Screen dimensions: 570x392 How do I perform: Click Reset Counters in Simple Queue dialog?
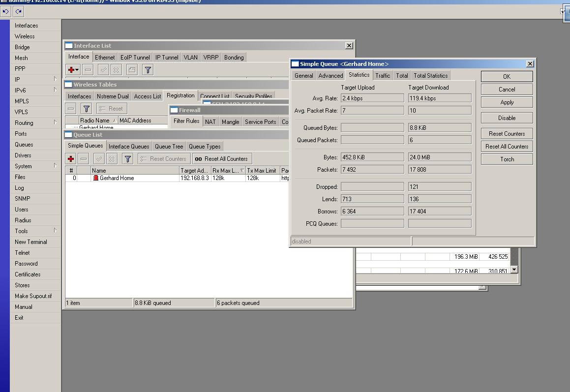(507, 133)
